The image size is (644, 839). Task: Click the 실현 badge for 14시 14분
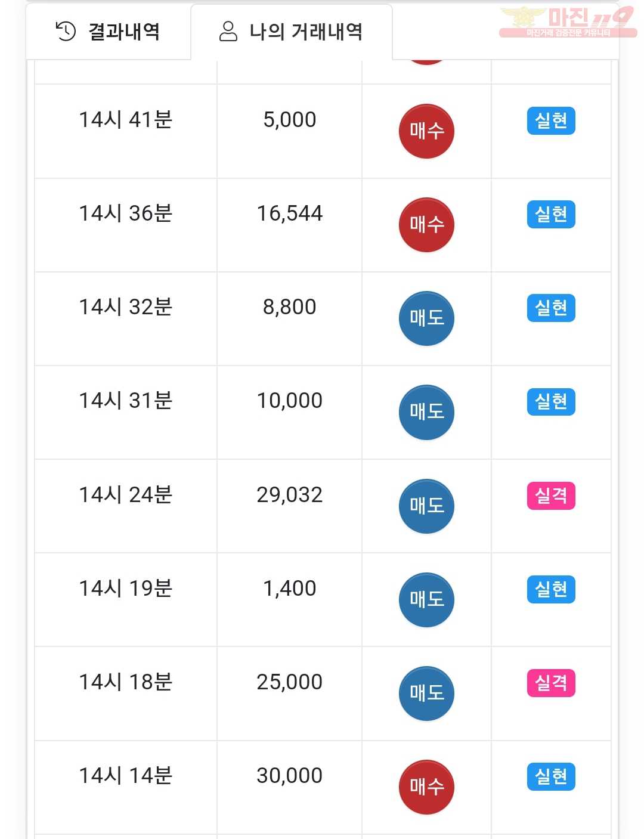(x=551, y=776)
